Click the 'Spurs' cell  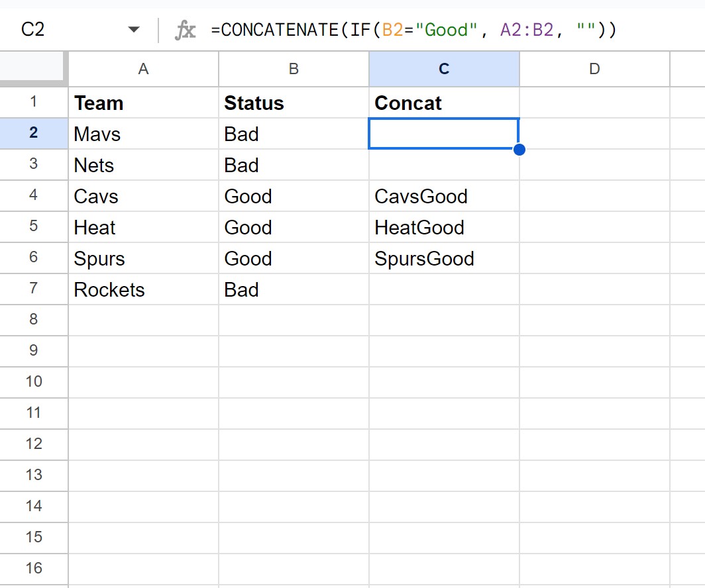click(143, 258)
